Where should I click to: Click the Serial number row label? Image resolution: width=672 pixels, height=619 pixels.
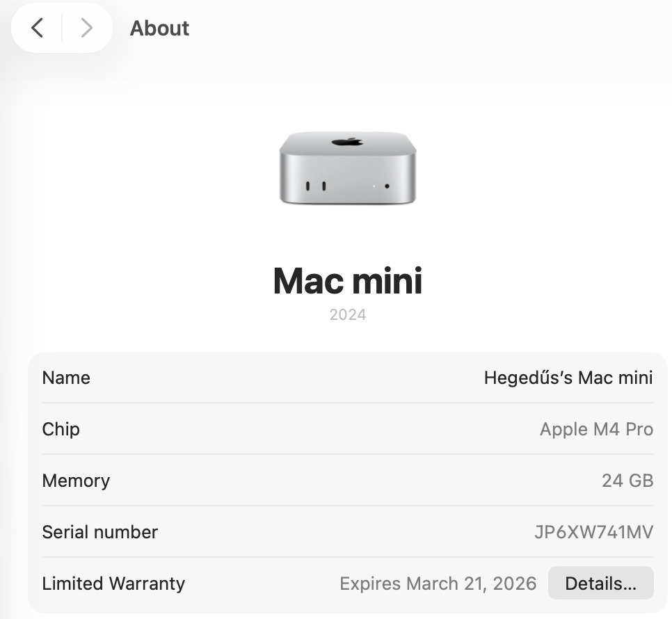(x=99, y=532)
